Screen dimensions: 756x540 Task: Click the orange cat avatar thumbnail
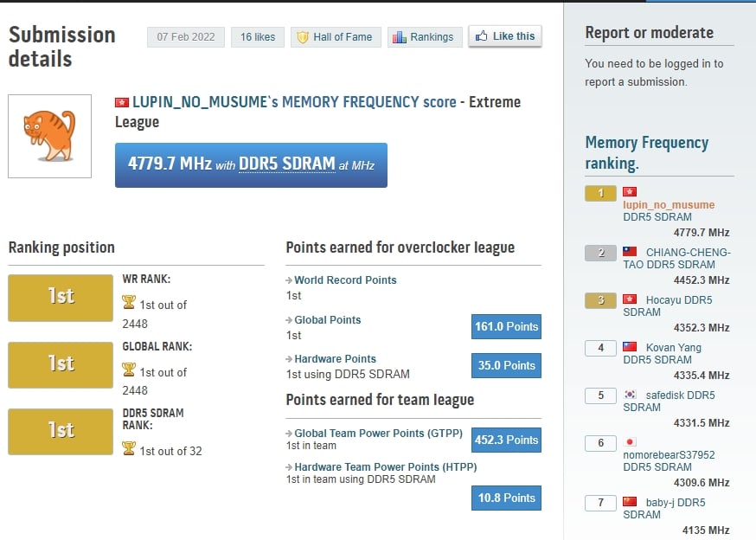[x=49, y=136]
